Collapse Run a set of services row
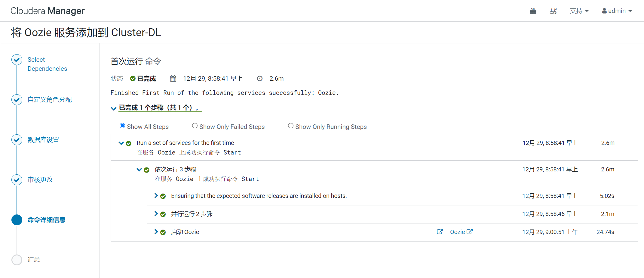This screenshot has width=644, height=278. [x=121, y=143]
